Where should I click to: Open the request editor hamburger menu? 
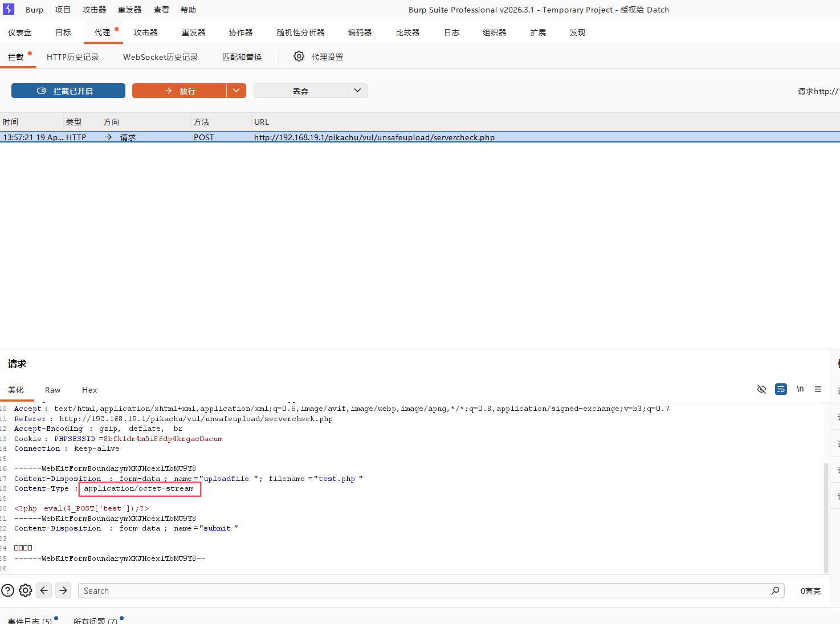[x=818, y=389]
